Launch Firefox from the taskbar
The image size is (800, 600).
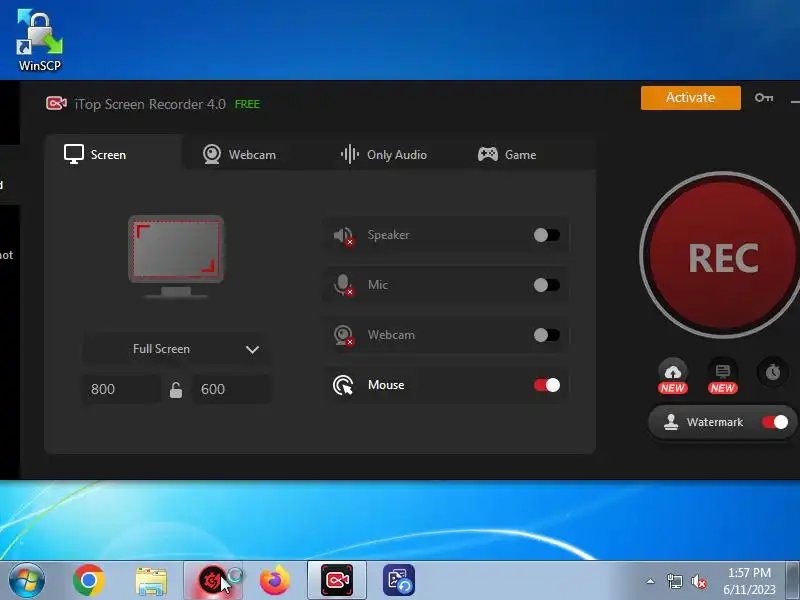pos(275,580)
